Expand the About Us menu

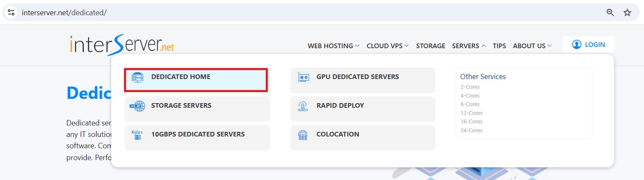click(532, 46)
